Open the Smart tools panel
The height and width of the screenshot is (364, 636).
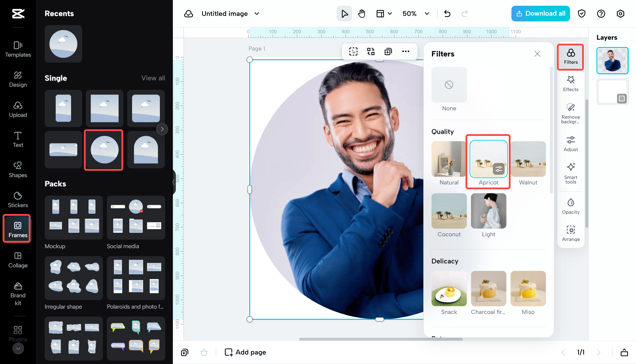coord(570,173)
